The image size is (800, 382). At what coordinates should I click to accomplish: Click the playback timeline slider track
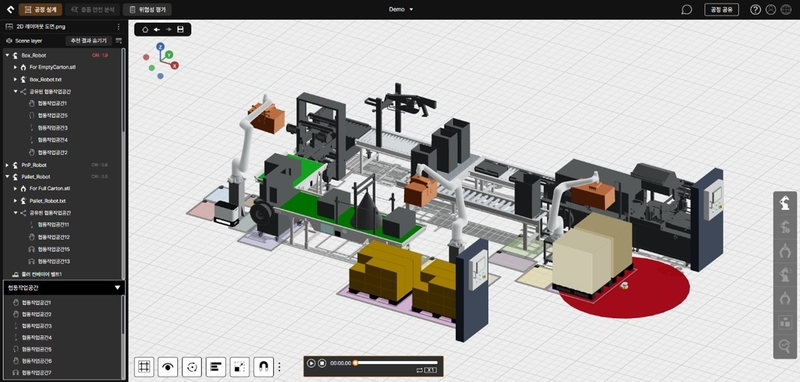(395, 363)
